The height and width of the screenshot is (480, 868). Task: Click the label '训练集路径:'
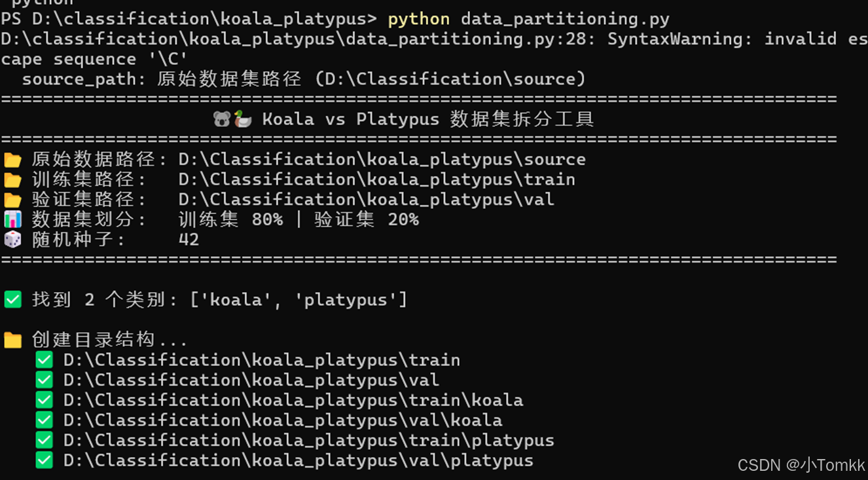[90, 179]
